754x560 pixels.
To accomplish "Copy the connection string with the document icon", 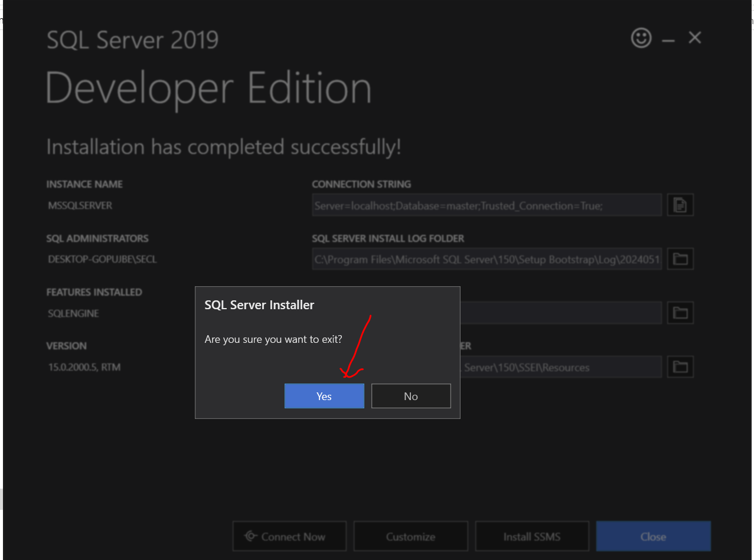I will [x=680, y=205].
